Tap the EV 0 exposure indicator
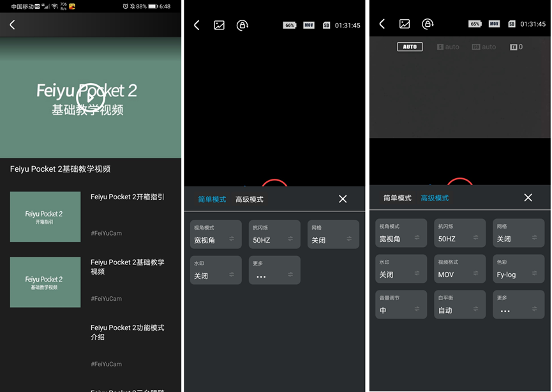The height and width of the screenshot is (392, 552). [516, 47]
